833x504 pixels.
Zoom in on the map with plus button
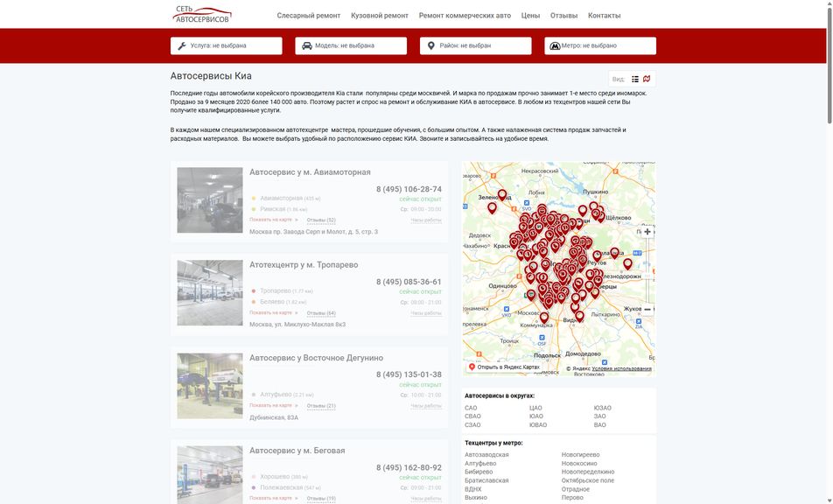click(647, 232)
